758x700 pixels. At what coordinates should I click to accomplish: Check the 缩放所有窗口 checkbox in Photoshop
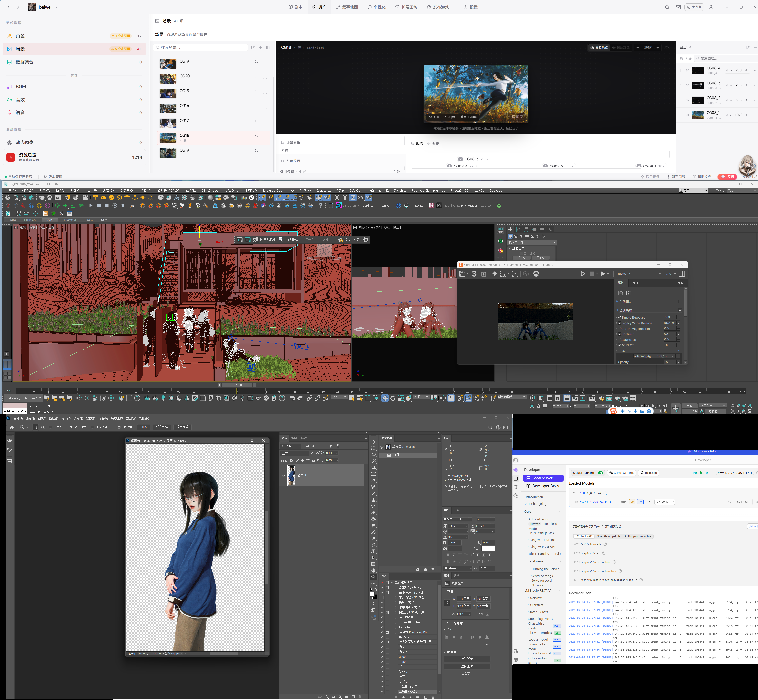[93, 427]
